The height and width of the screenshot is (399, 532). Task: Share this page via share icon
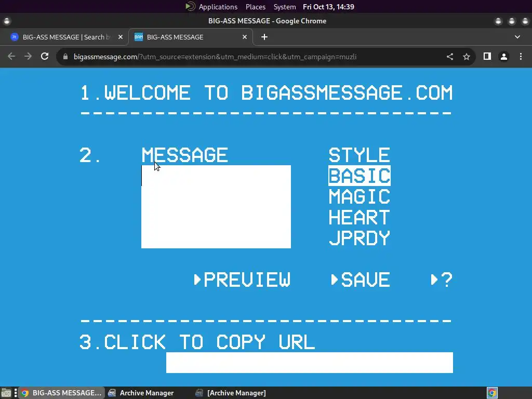point(450,57)
